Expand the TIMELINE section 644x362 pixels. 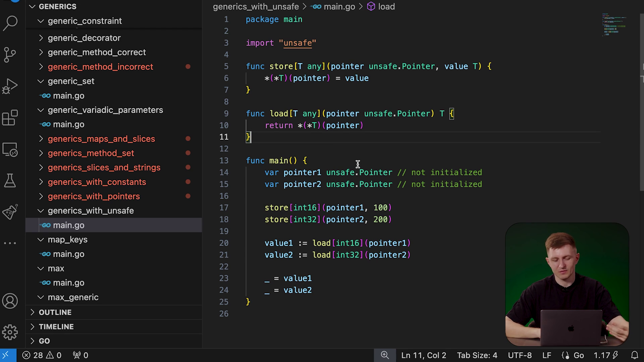click(x=56, y=327)
